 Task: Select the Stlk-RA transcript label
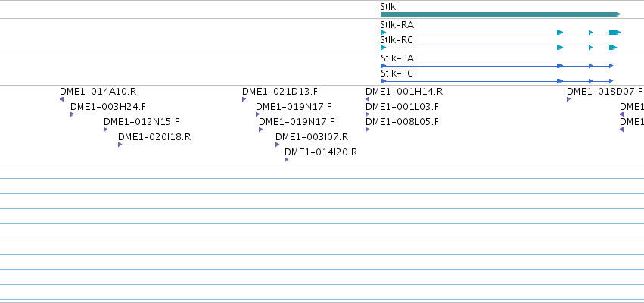point(397,25)
